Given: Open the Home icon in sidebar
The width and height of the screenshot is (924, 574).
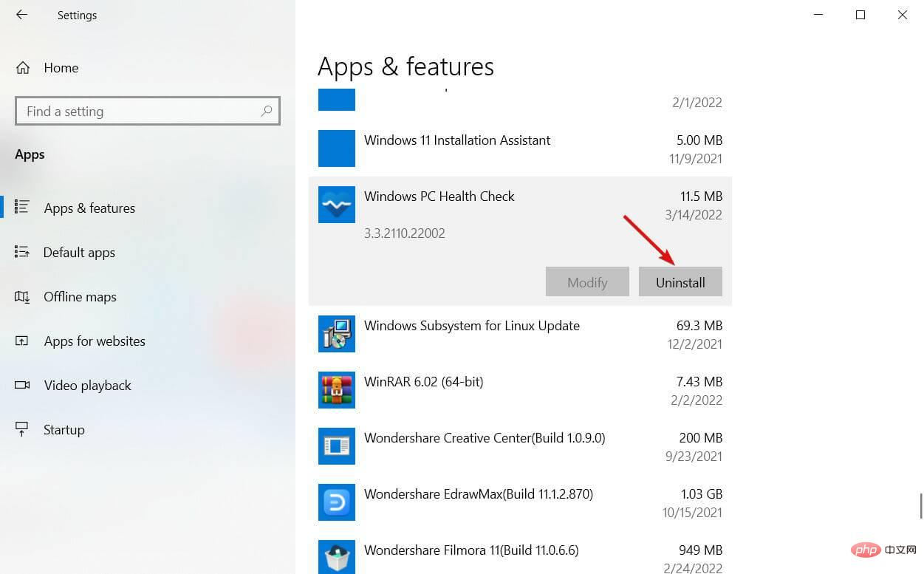Looking at the screenshot, I should tap(23, 68).
